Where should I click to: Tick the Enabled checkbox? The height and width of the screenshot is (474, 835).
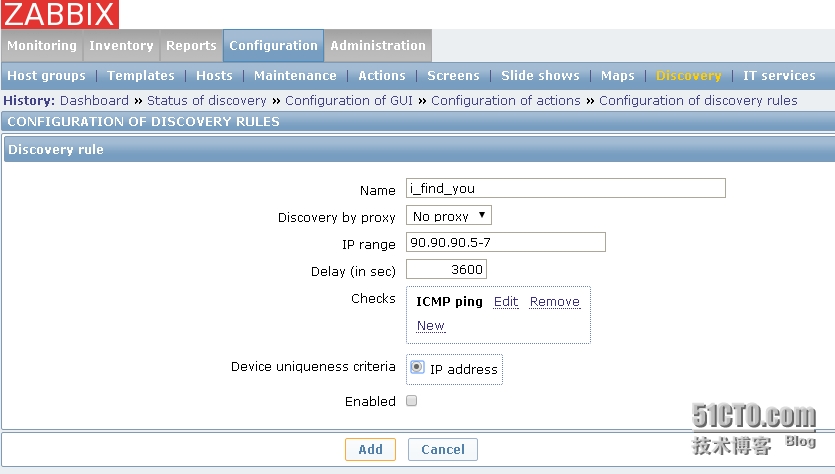coord(411,401)
